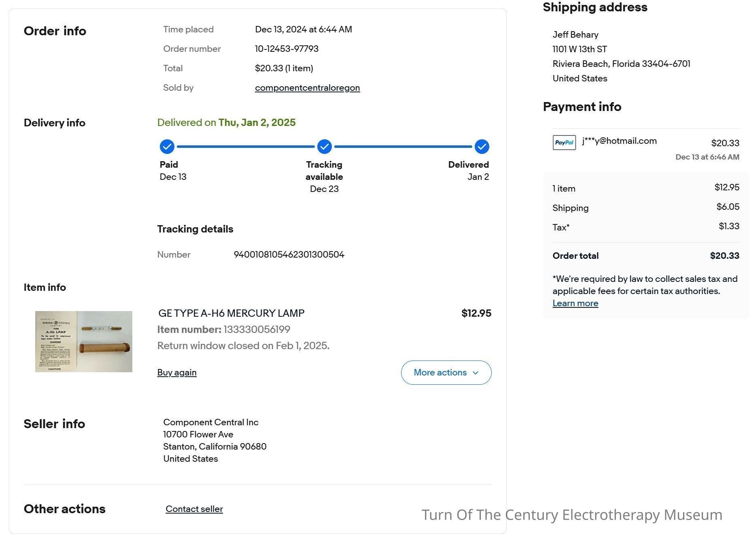
Task: Click the Component Central Inc seller name
Action: point(211,422)
